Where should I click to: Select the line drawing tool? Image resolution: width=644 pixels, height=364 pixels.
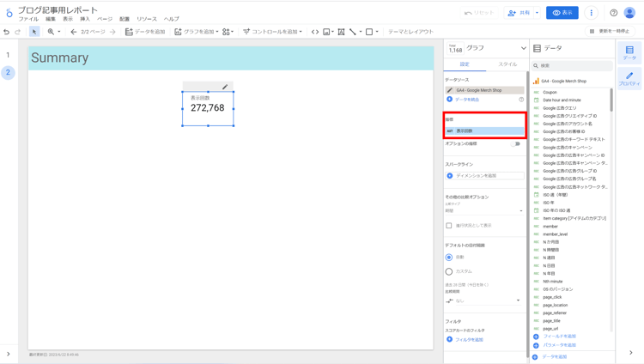[353, 32]
